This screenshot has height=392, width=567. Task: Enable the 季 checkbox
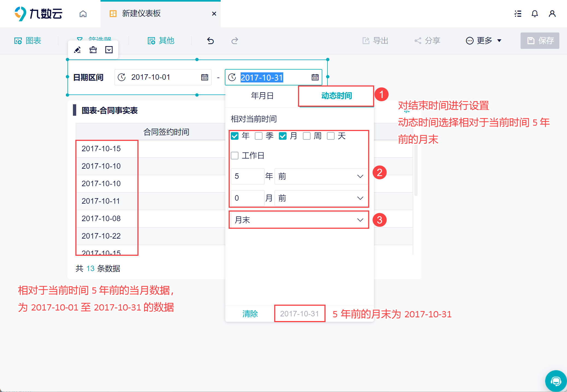[x=259, y=136]
